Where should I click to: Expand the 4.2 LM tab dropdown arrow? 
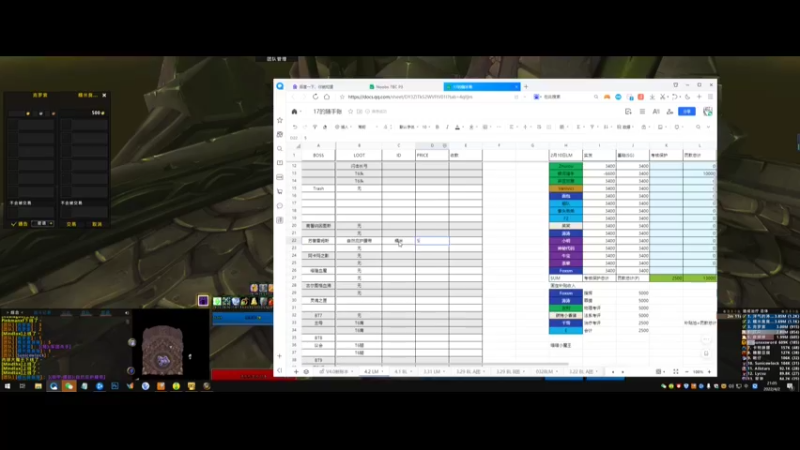pos(383,371)
